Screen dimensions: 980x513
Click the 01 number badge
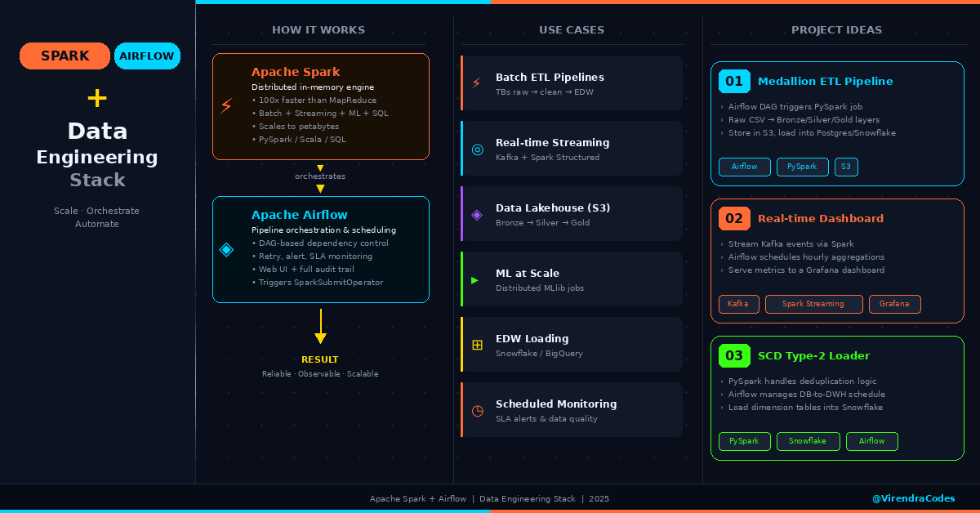(734, 81)
